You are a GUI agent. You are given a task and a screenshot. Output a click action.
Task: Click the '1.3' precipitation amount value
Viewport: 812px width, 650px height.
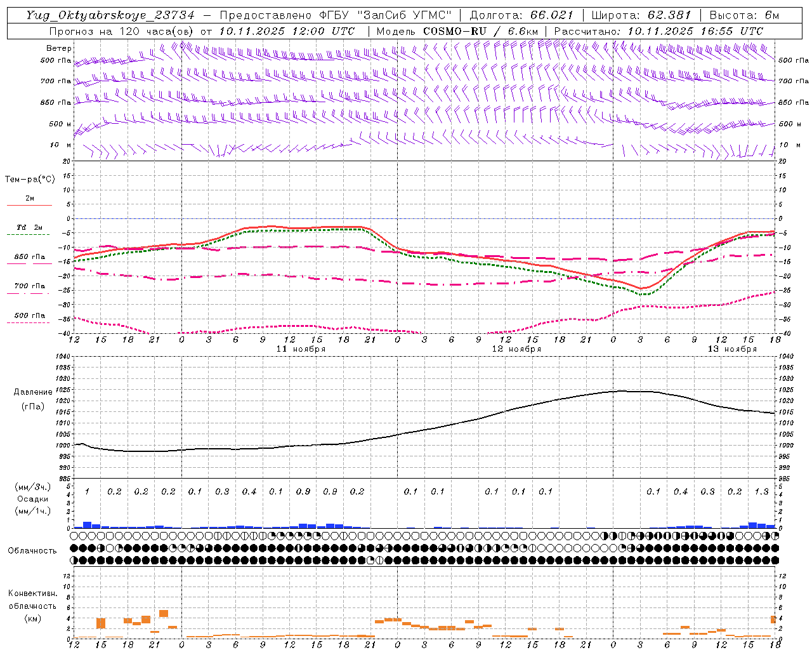click(761, 492)
